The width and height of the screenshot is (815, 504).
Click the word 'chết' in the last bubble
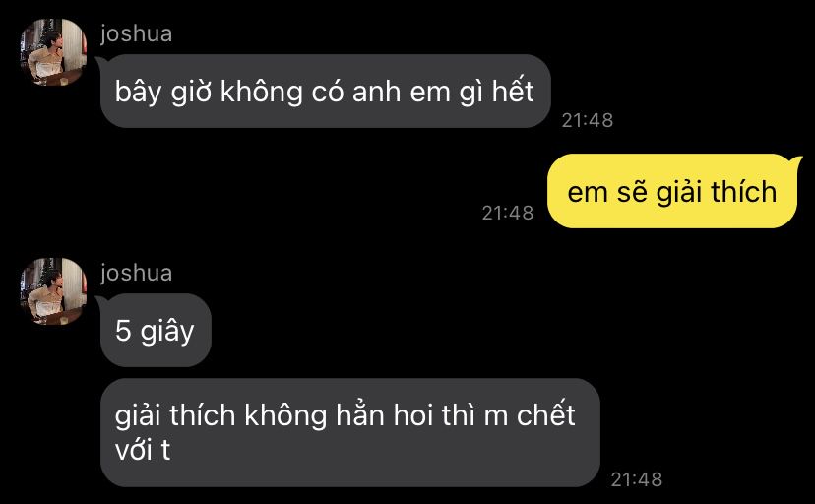tap(545, 415)
